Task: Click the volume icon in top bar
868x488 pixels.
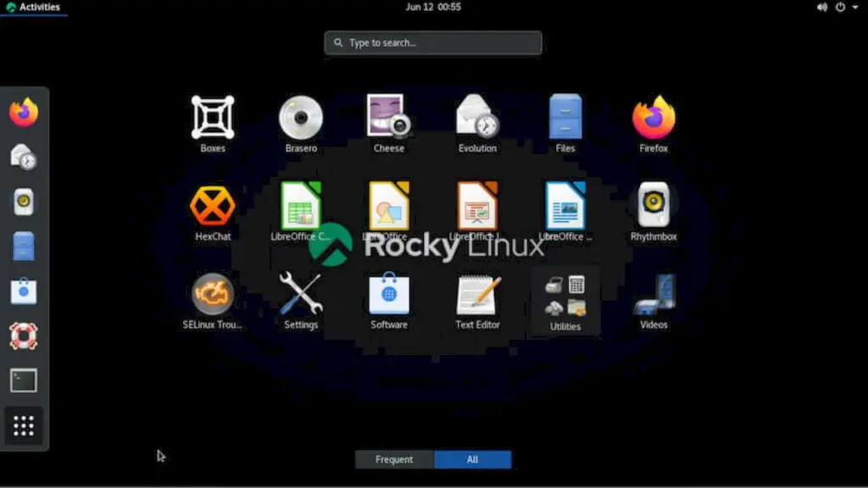Action: pos(822,7)
